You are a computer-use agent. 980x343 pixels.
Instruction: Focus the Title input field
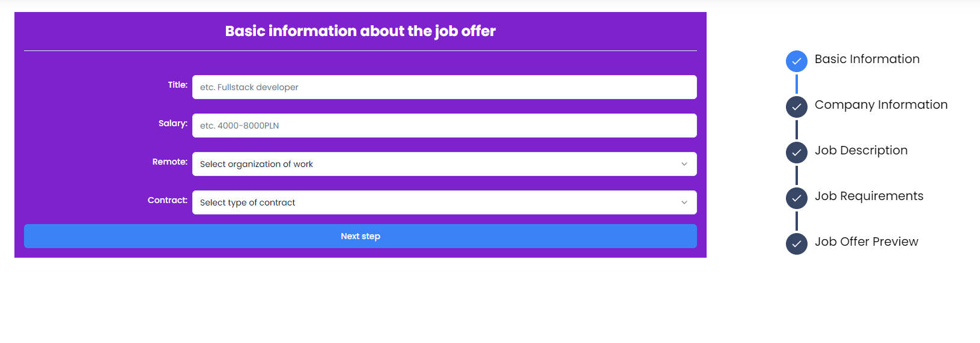tap(444, 87)
